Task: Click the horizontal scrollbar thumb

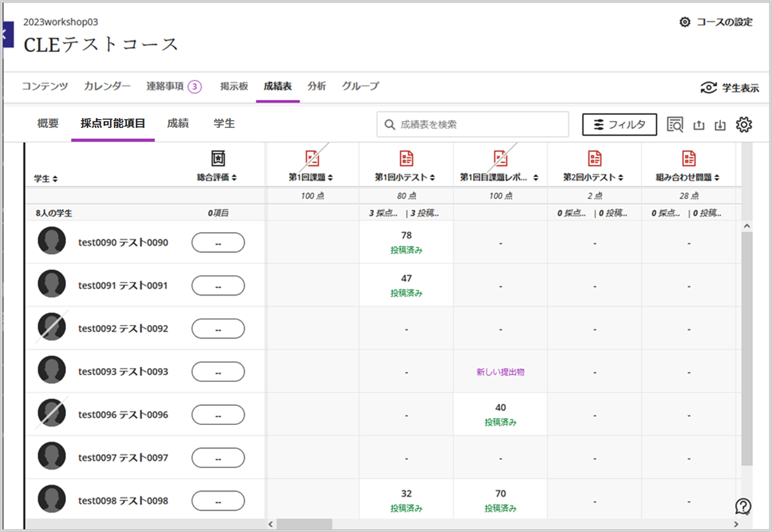Action: point(304,524)
